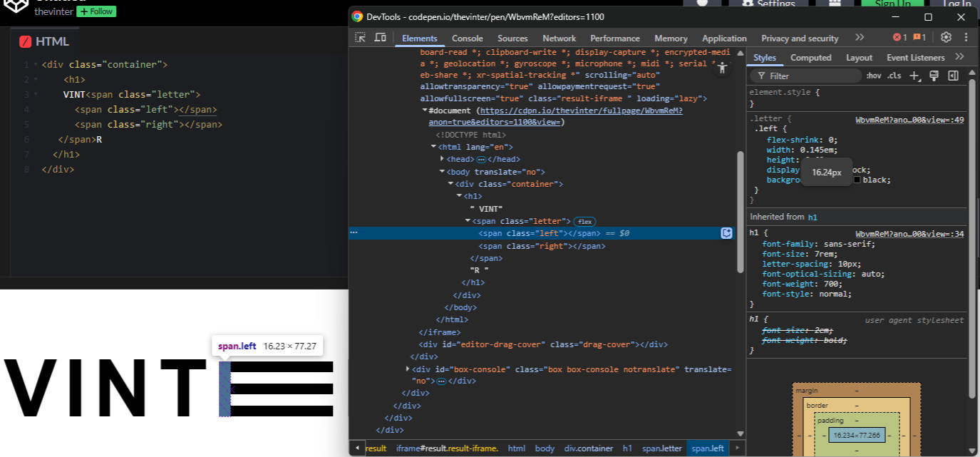
Task: Select the editor-drag-cover div node
Action: click(x=543, y=344)
